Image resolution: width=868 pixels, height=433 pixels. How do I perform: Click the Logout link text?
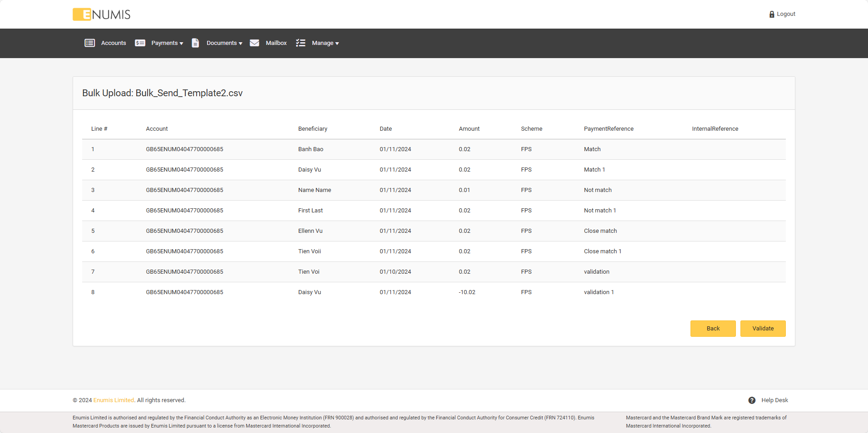click(786, 14)
